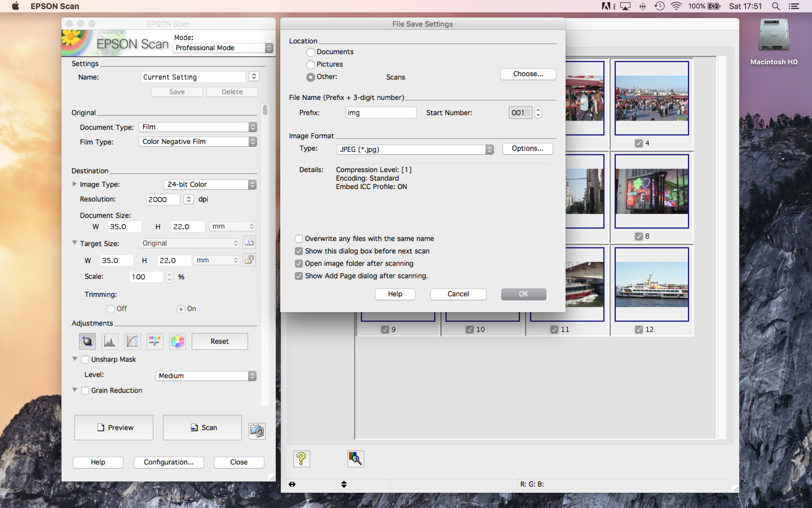Click the JPEG Options... button
Viewport: 812px width, 508px height.
(x=527, y=149)
